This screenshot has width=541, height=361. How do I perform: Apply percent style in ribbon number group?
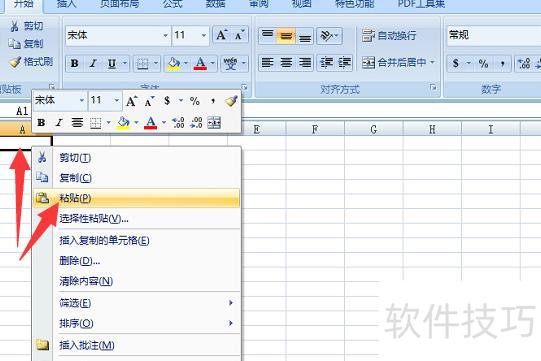pyautogui.click(x=483, y=64)
